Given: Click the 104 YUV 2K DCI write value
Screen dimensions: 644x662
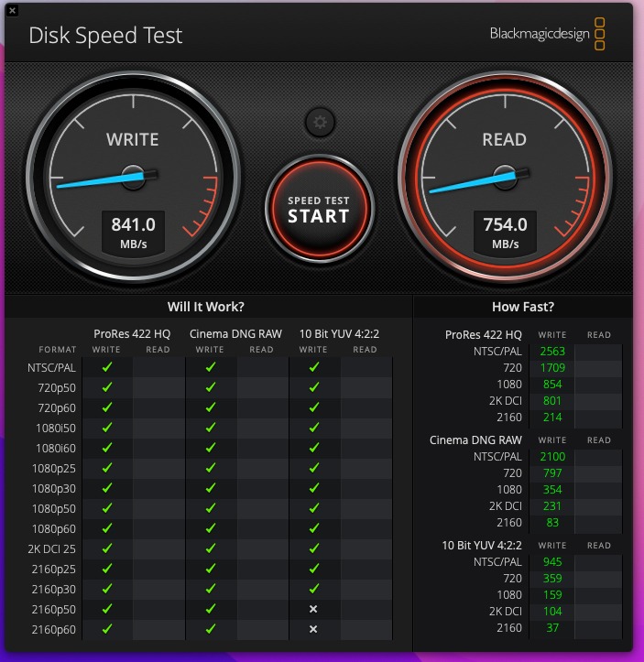Looking at the screenshot, I should point(552,611).
